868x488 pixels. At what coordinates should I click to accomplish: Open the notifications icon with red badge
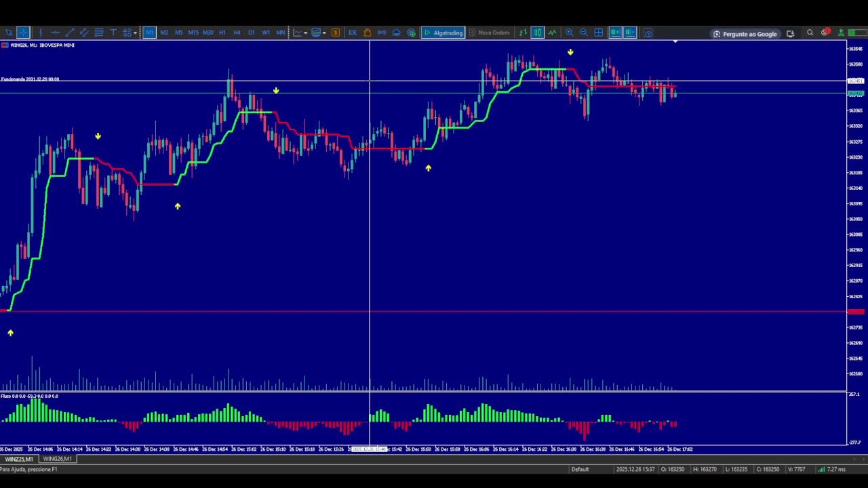[x=825, y=32]
